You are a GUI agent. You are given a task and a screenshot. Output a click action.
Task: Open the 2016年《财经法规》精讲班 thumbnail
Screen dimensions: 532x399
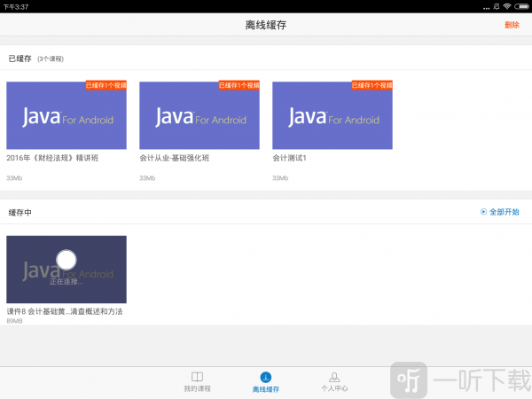pyautogui.click(x=66, y=117)
